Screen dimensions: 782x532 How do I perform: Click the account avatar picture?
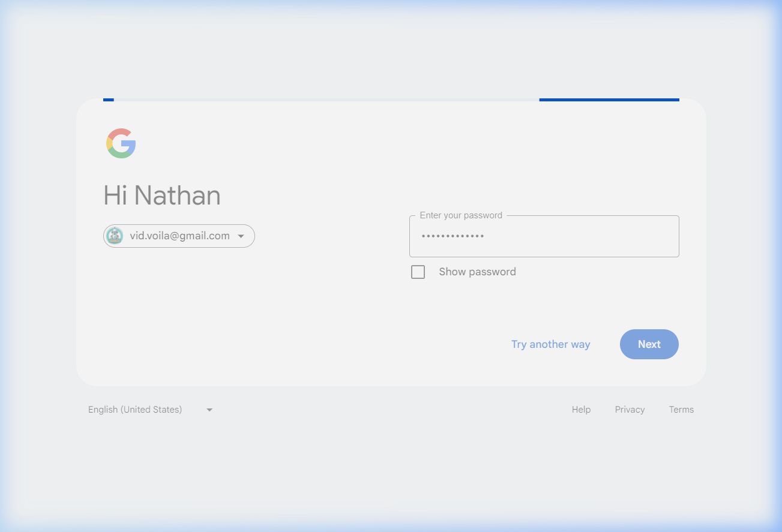[115, 236]
